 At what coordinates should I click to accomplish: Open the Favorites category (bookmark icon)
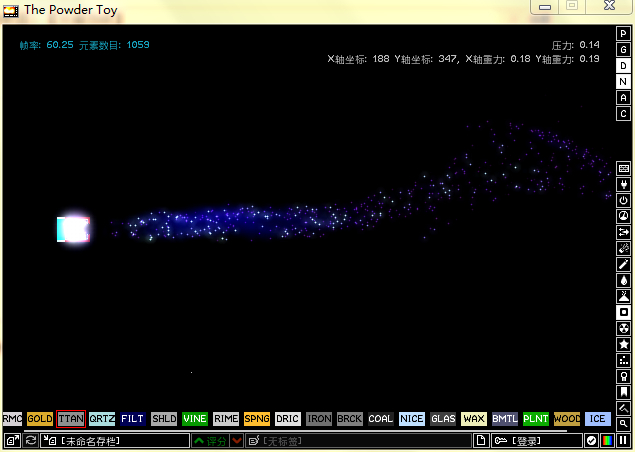pos(624,392)
